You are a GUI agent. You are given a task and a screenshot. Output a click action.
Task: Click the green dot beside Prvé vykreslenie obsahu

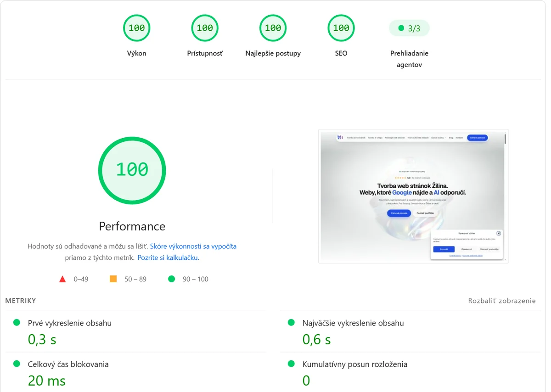click(17, 323)
